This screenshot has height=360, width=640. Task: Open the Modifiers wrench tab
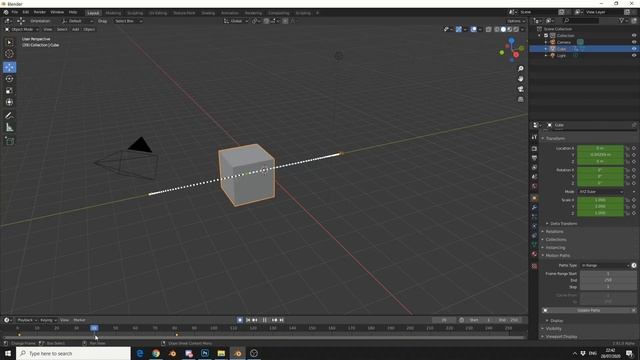pos(534,208)
